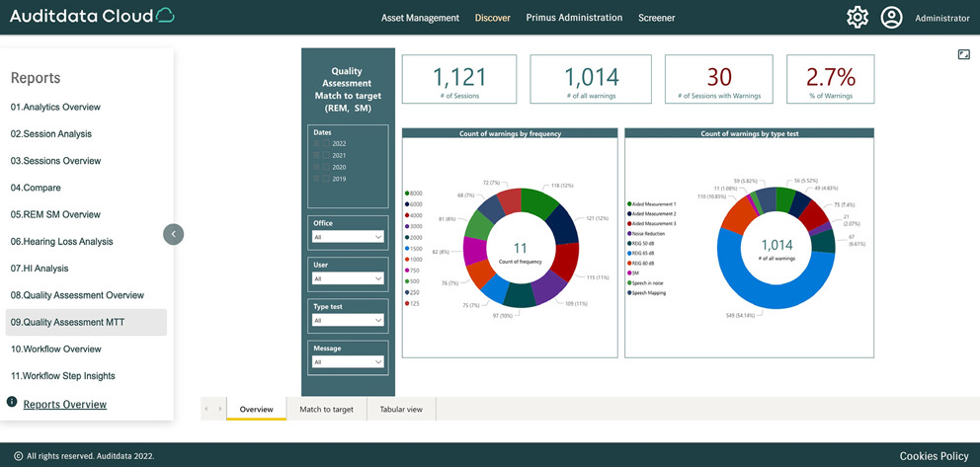Click the 6000 frequency legend swatch

(x=407, y=204)
